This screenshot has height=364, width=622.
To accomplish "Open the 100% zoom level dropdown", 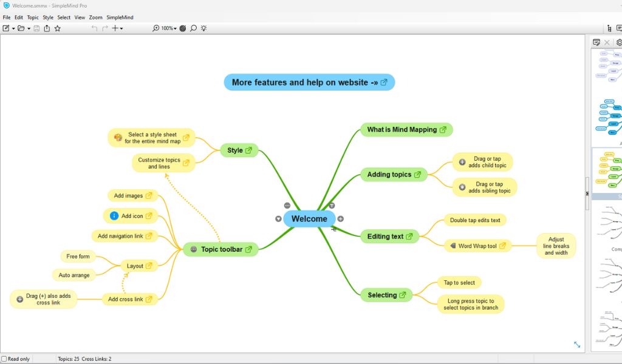I will (169, 28).
